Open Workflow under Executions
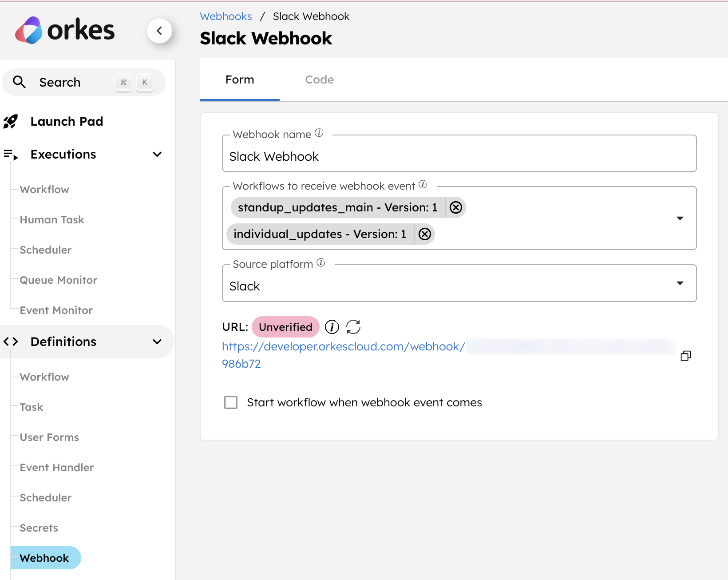Screen dimensions: 728x580 pos(44,190)
